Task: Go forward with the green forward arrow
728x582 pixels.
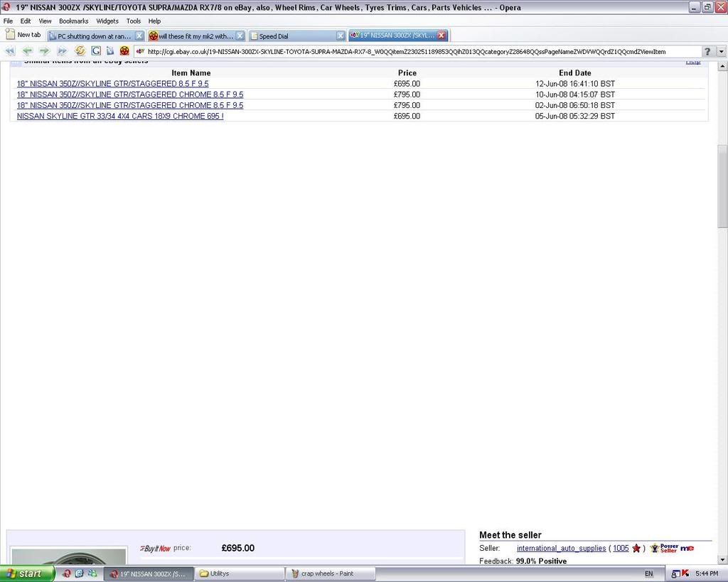Action: (45, 51)
